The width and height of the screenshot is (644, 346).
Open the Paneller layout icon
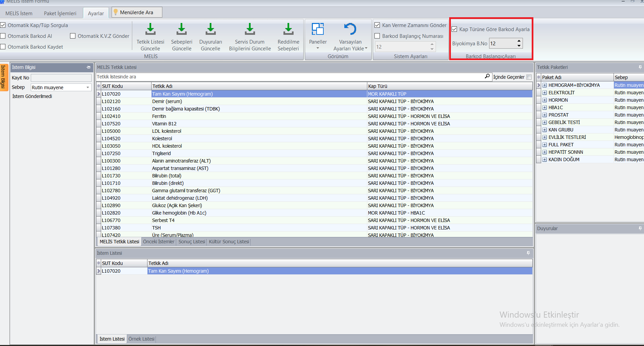coord(318,29)
